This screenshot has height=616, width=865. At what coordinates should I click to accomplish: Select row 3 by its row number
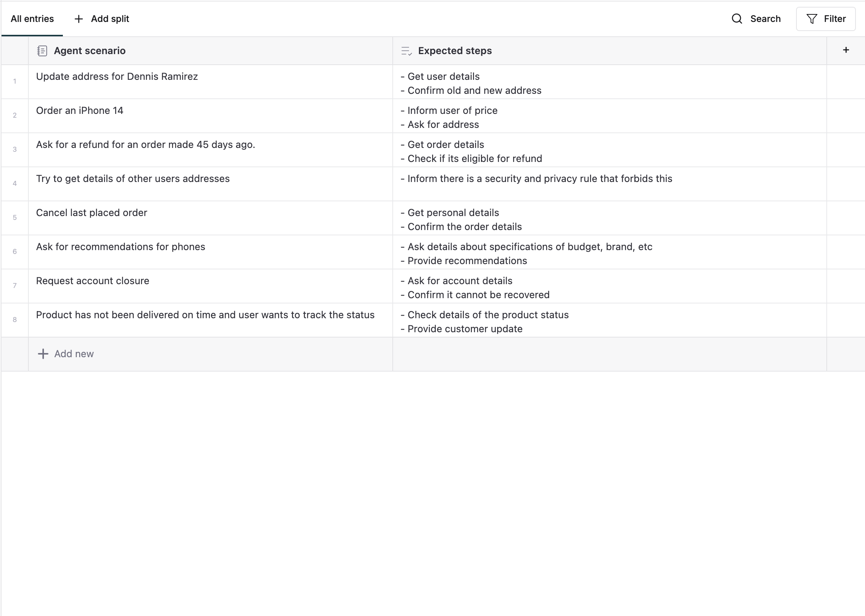pos(15,149)
